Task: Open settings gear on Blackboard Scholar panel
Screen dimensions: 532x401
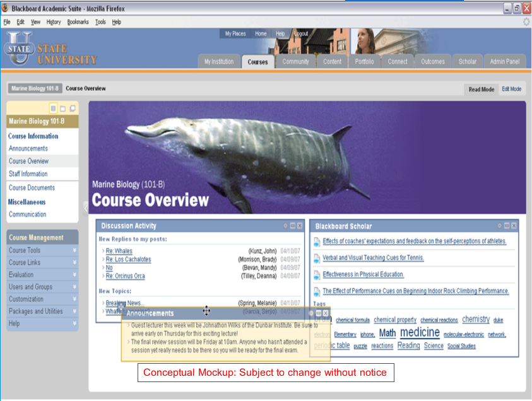Action: (499, 226)
